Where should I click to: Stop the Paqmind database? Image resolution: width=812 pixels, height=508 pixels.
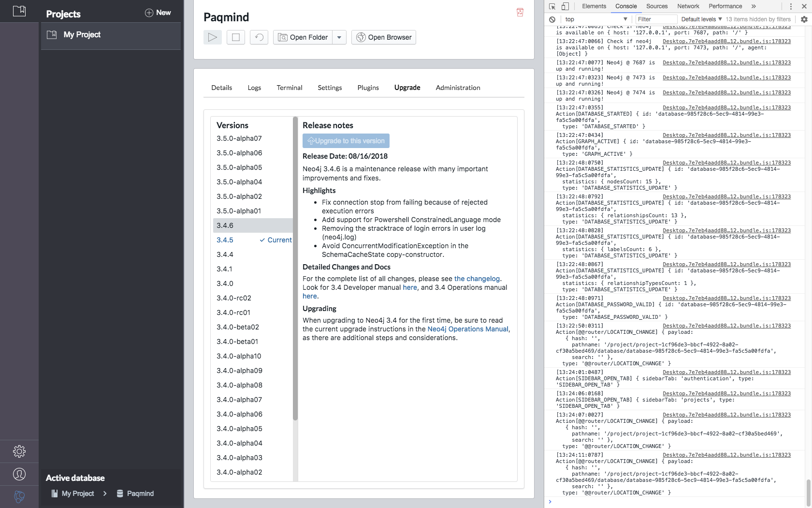coord(236,37)
